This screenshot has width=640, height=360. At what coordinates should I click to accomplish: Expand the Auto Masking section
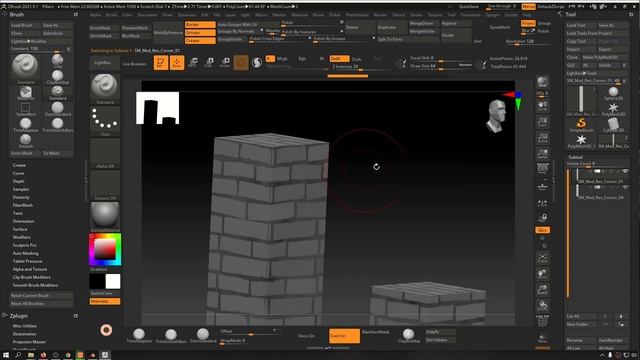pos(25,253)
